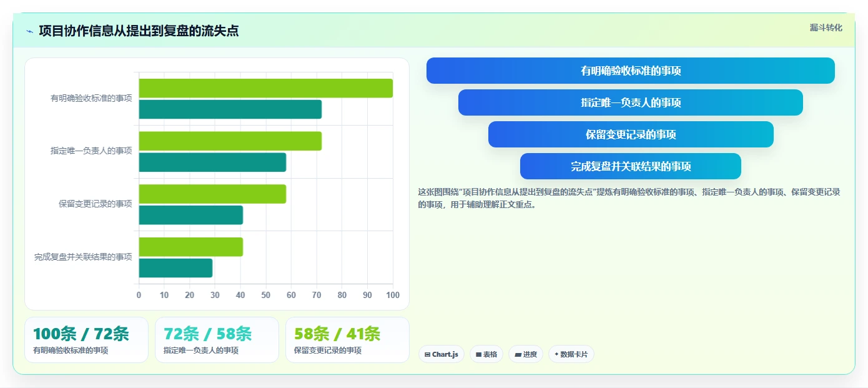The image size is (868, 388).
Task: Click the 数据卡片 tag
Action: tap(571, 354)
